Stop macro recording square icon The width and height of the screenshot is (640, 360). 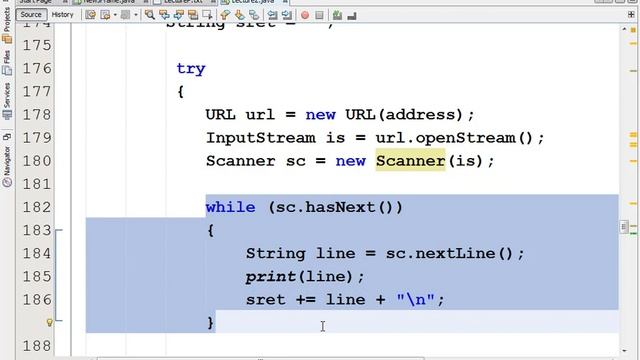(320, 16)
